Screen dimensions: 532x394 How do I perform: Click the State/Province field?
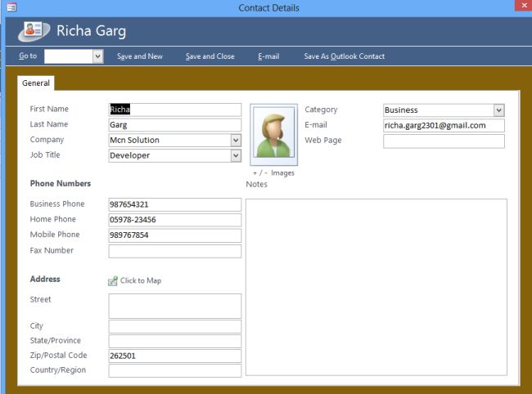tap(175, 341)
